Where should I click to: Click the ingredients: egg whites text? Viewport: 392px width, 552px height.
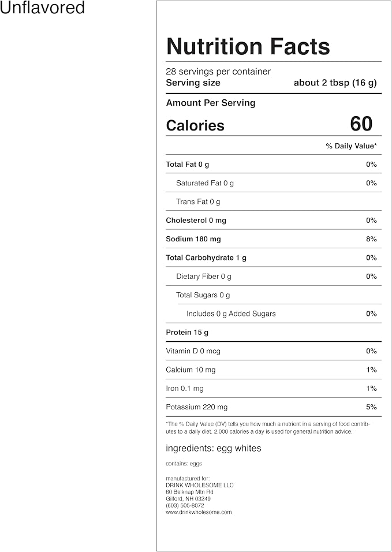click(214, 449)
